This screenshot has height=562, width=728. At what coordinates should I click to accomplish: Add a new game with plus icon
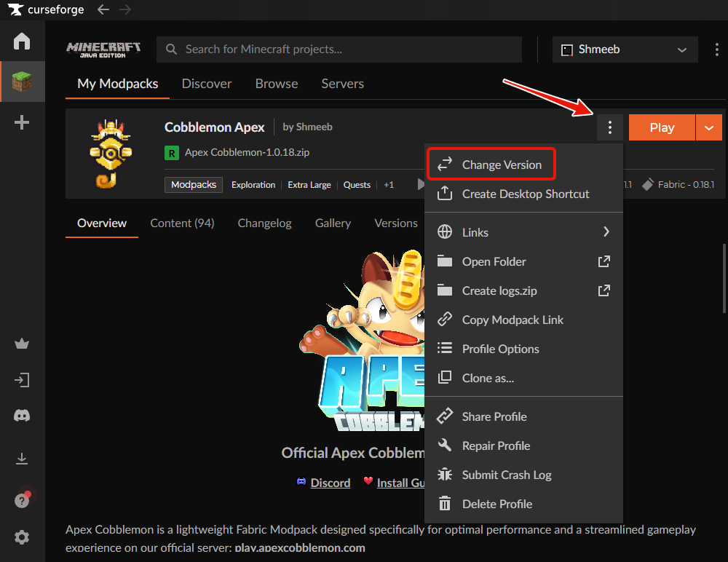coord(22,122)
